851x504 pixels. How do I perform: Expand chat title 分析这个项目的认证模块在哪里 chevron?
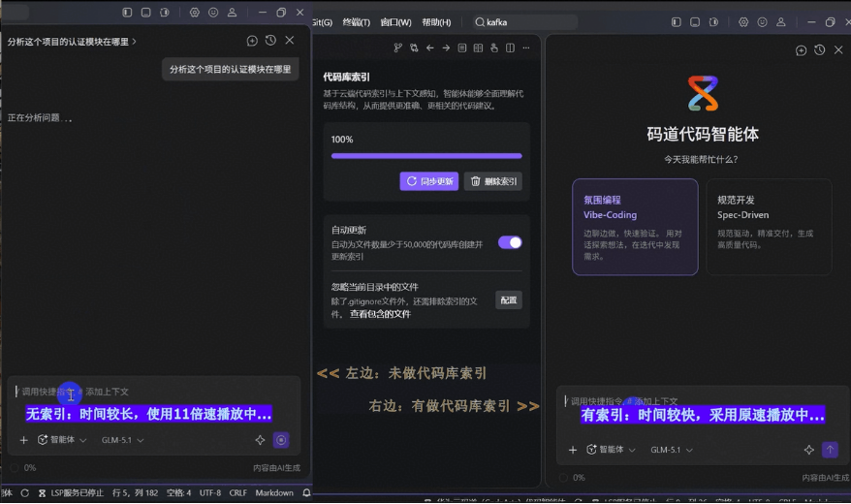(x=134, y=42)
